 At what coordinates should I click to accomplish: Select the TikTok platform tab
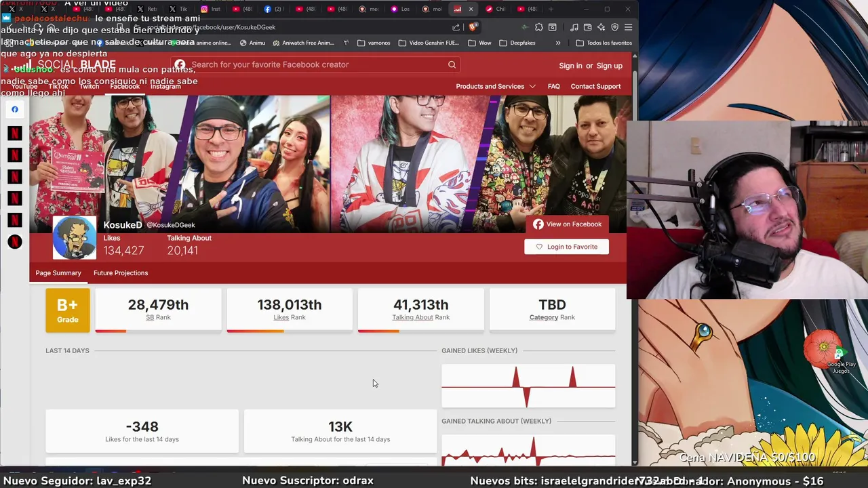click(x=58, y=87)
